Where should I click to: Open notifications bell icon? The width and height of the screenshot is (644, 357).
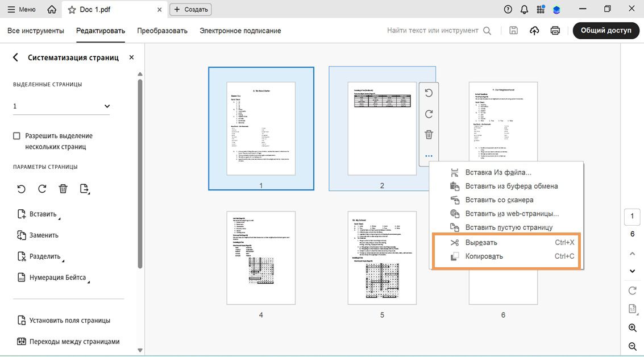524,10
